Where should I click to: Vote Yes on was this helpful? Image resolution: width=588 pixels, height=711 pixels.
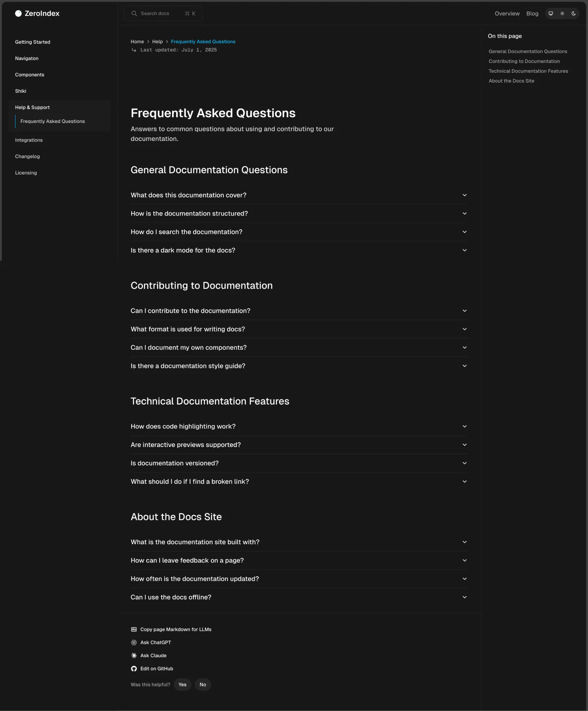click(183, 684)
